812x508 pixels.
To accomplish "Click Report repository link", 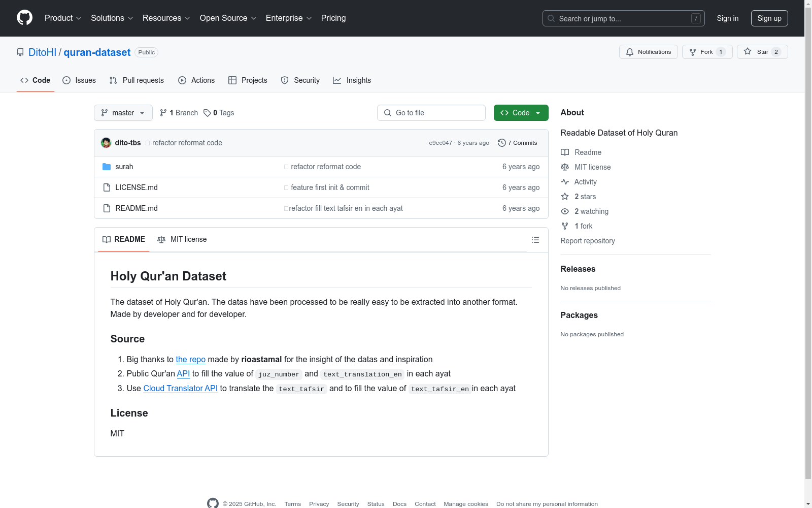I will (x=588, y=241).
